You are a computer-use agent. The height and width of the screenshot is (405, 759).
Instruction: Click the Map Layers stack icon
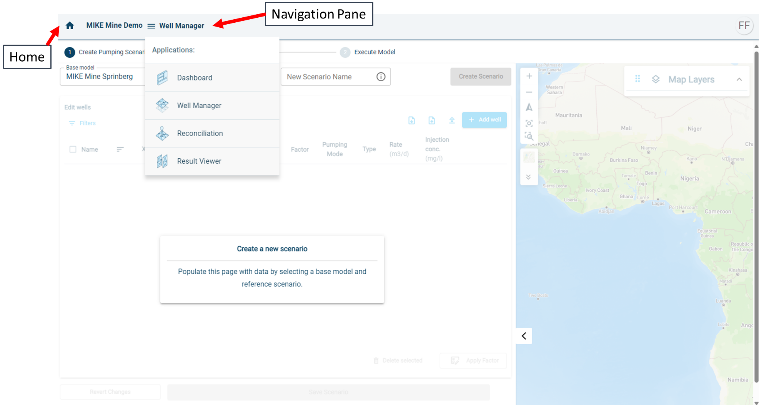[x=655, y=79]
